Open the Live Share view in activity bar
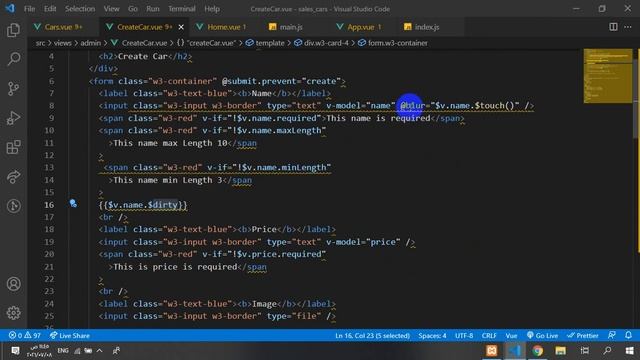 point(13,177)
